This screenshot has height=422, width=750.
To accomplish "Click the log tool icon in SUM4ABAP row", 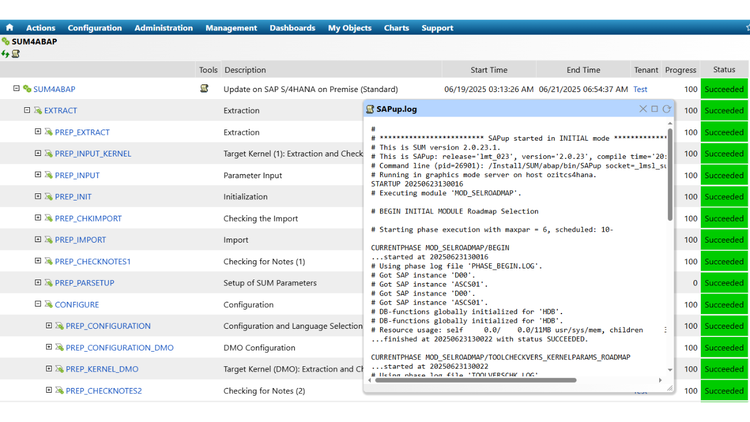I will (204, 89).
